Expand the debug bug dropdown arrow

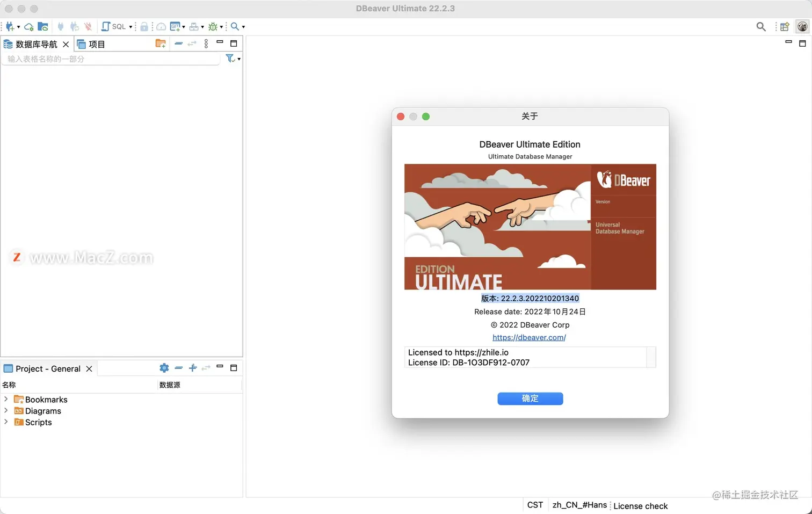point(221,27)
